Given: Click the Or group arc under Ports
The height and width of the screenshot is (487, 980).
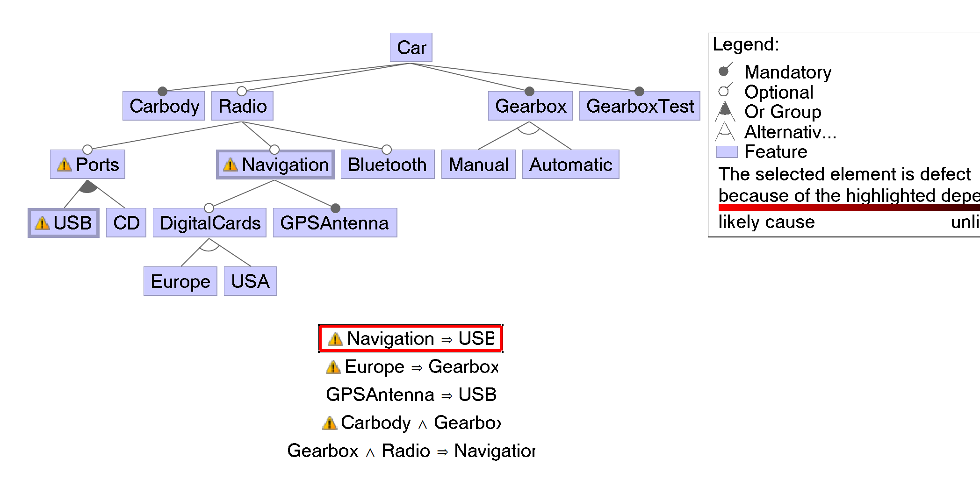Looking at the screenshot, I should click(x=88, y=187).
